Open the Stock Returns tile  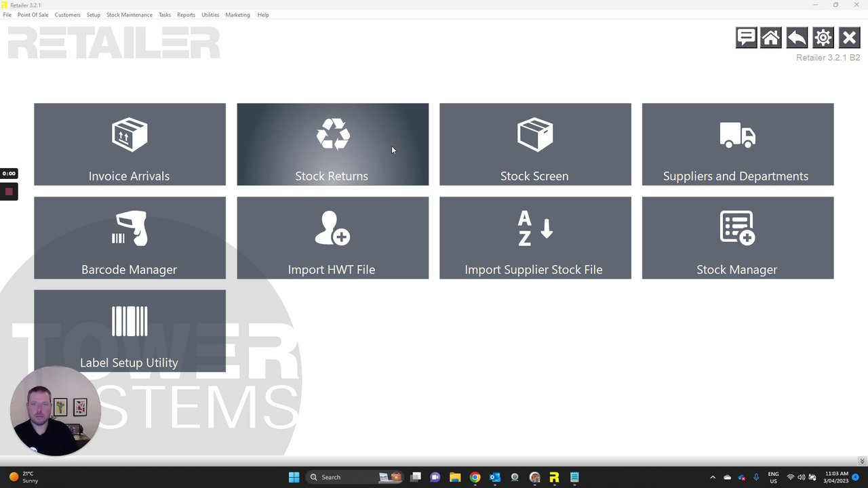(332, 144)
